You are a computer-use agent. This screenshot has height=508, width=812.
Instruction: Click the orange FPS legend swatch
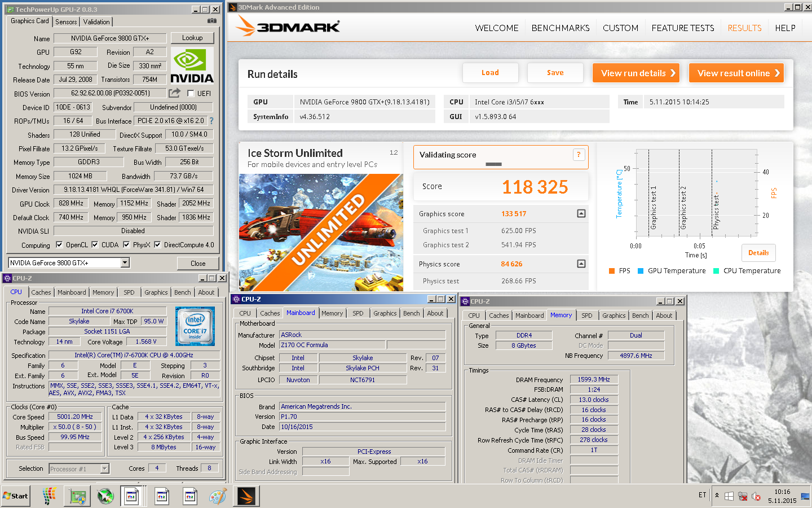point(612,271)
